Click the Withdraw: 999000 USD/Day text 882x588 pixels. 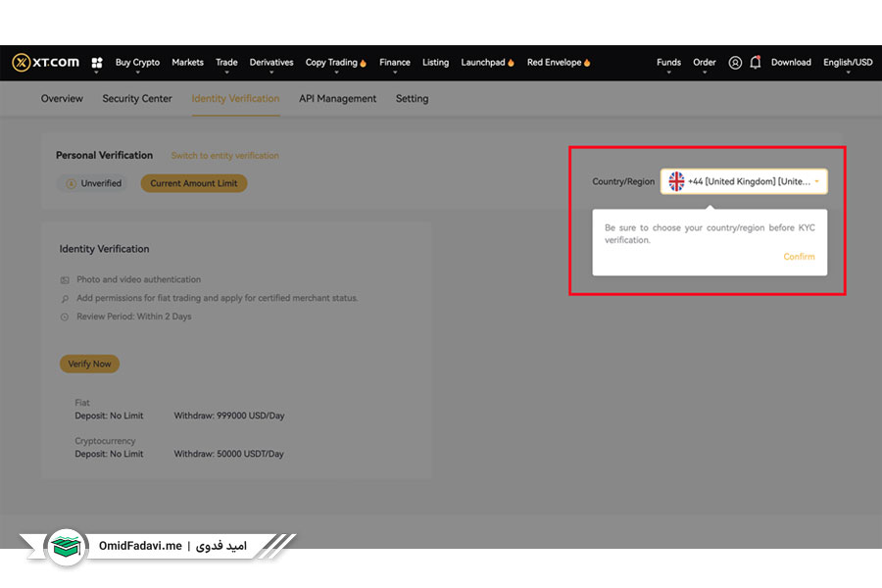click(x=229, y=416)
